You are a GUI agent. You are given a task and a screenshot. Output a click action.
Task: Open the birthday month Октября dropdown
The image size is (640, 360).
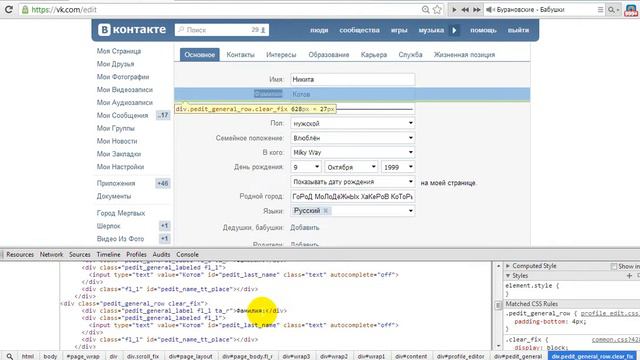(x=351, y=167)
